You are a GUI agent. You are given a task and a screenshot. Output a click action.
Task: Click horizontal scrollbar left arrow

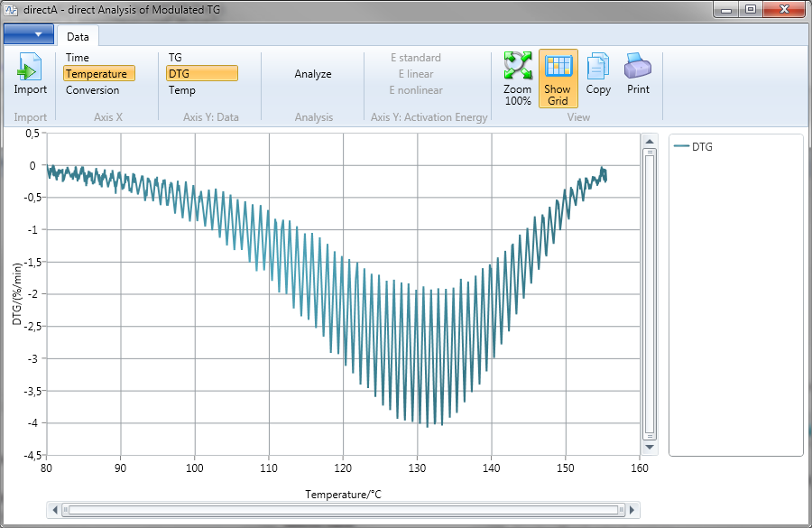[55, 510]
